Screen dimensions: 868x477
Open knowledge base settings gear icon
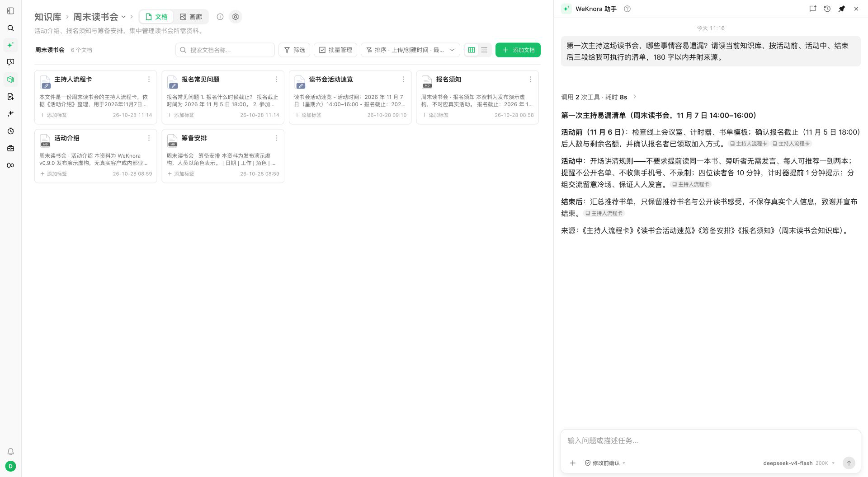[x=236, y=17]
